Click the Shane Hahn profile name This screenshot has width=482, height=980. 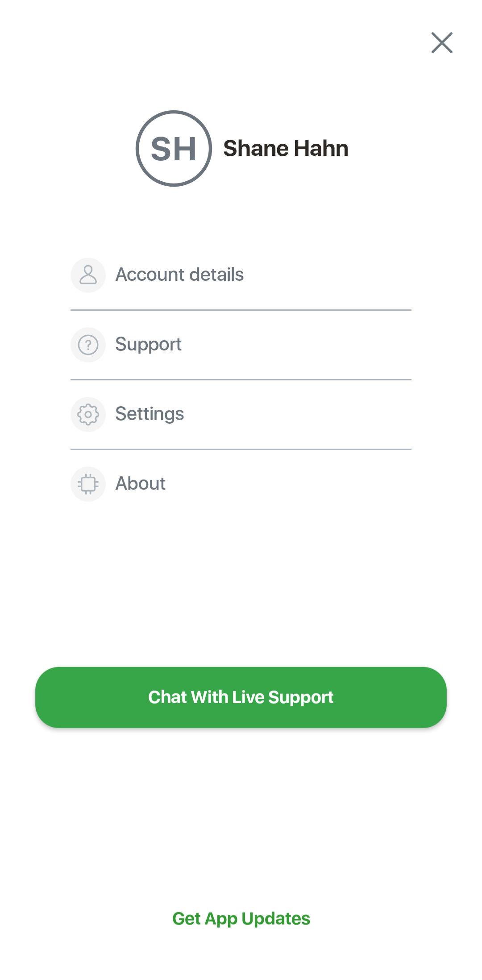pyautogui.click(x=286, y=148)
